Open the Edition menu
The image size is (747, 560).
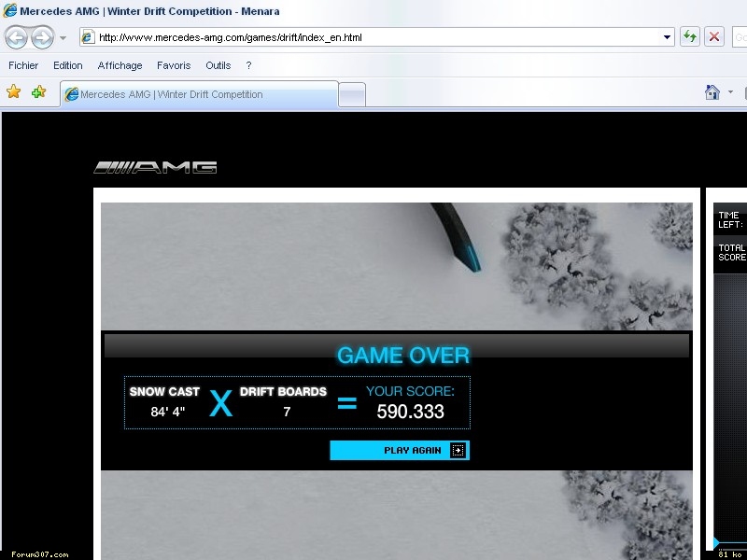click(x=68, y=65)
